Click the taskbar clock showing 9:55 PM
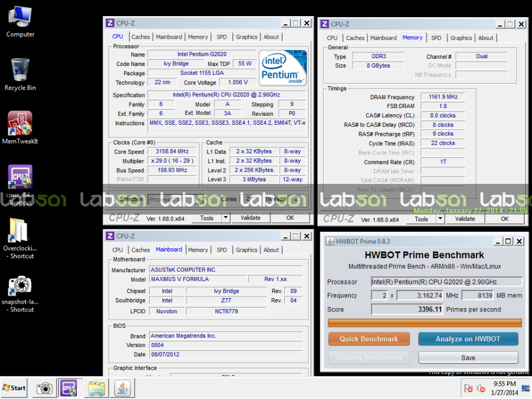This screenshot has height=399, width=532. [x=504, y=388]
